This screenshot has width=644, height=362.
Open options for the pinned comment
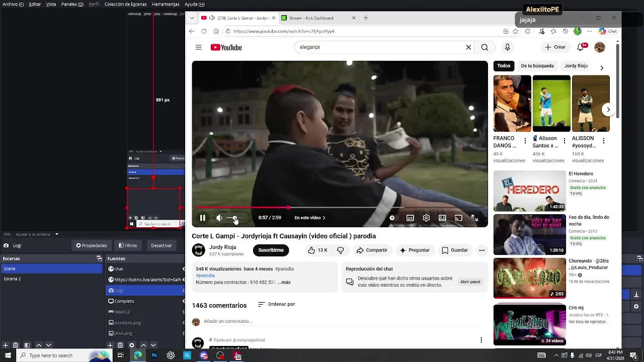(481, 340)
